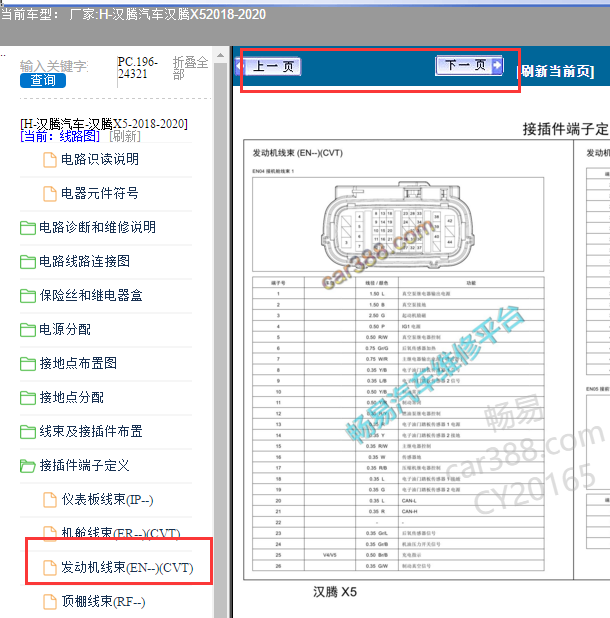This screenshot has height=618, width=610.
Task: Click the 下一页 next page button
Action: [469, 65]
